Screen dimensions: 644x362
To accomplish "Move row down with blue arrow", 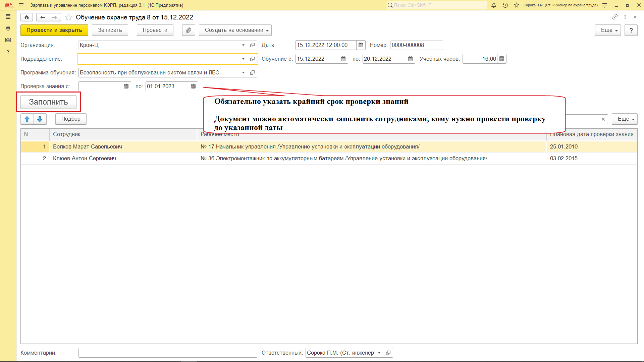I will point(40,119).
